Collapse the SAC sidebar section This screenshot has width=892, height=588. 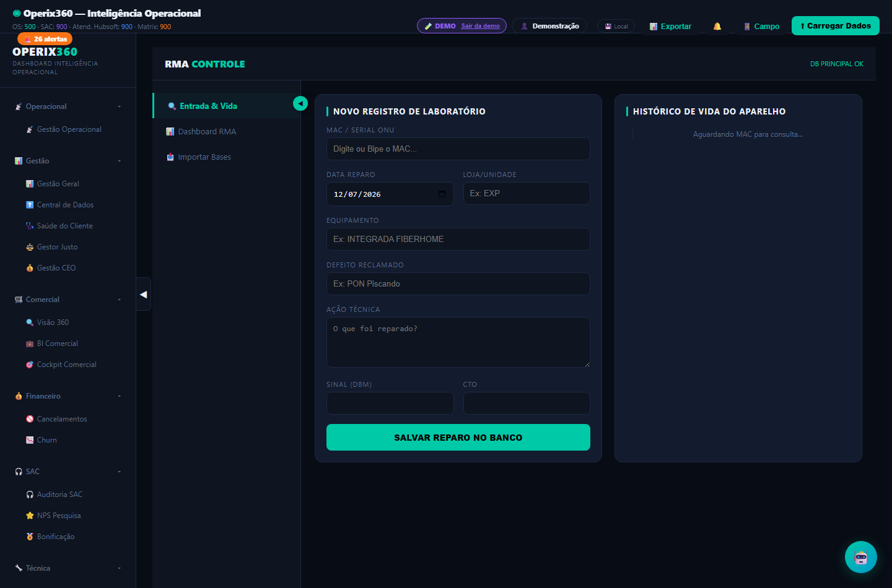pos(68,472)
